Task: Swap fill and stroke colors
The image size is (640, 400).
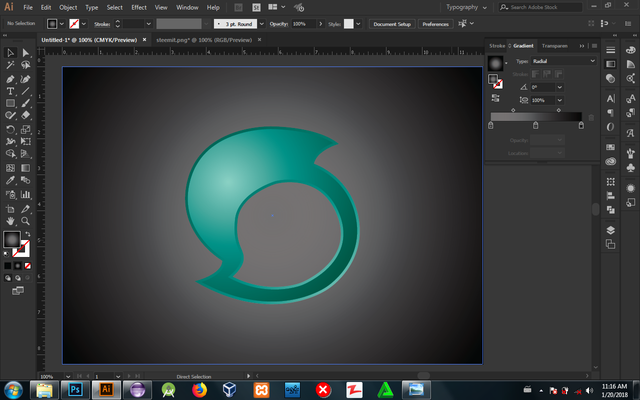Action: pyautogui.click(x=27, y=236)
